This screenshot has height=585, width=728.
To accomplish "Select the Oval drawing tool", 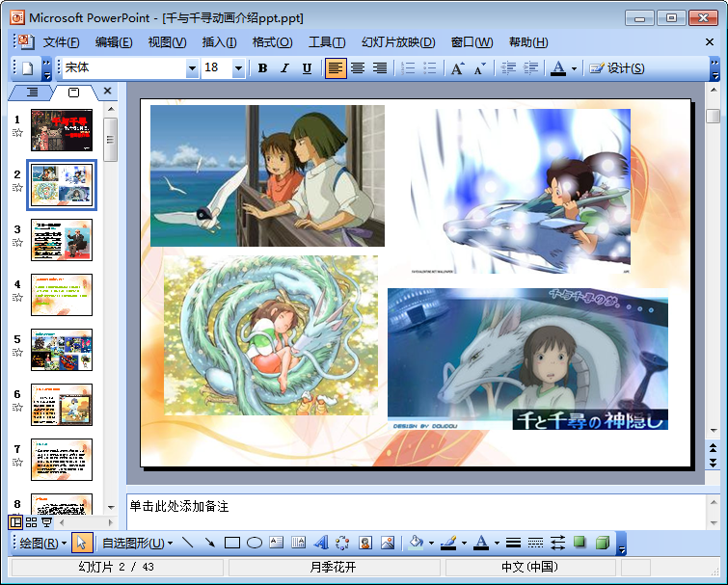I will [x=255, y=543].
